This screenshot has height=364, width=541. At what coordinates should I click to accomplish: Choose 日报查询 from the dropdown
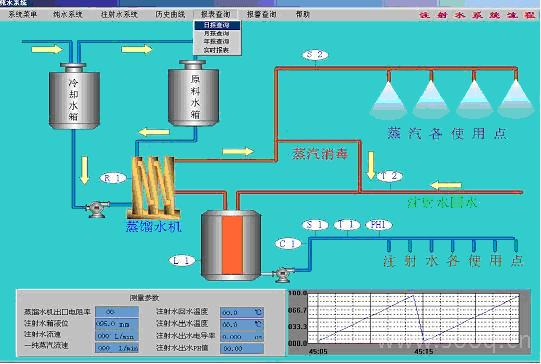tap(217, 25)
